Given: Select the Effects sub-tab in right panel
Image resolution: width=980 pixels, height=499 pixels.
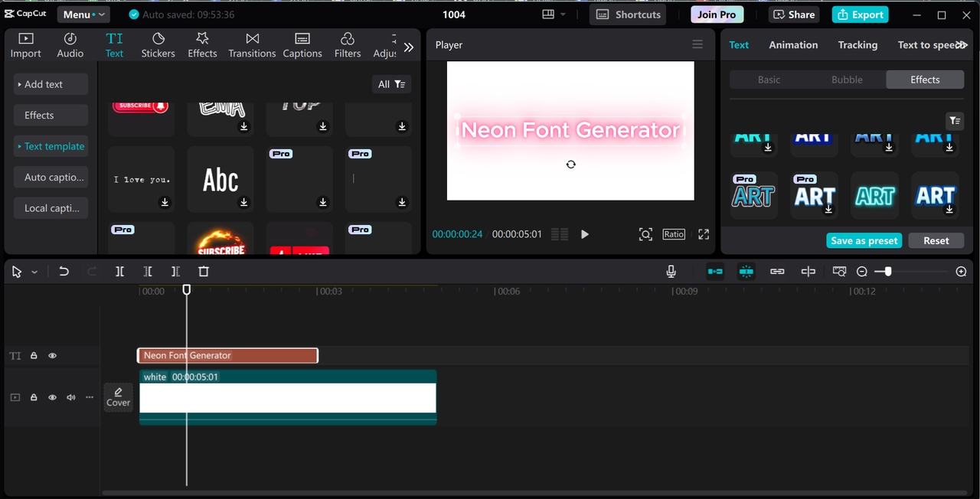Looking at the screenshot, I should point(925,80).
